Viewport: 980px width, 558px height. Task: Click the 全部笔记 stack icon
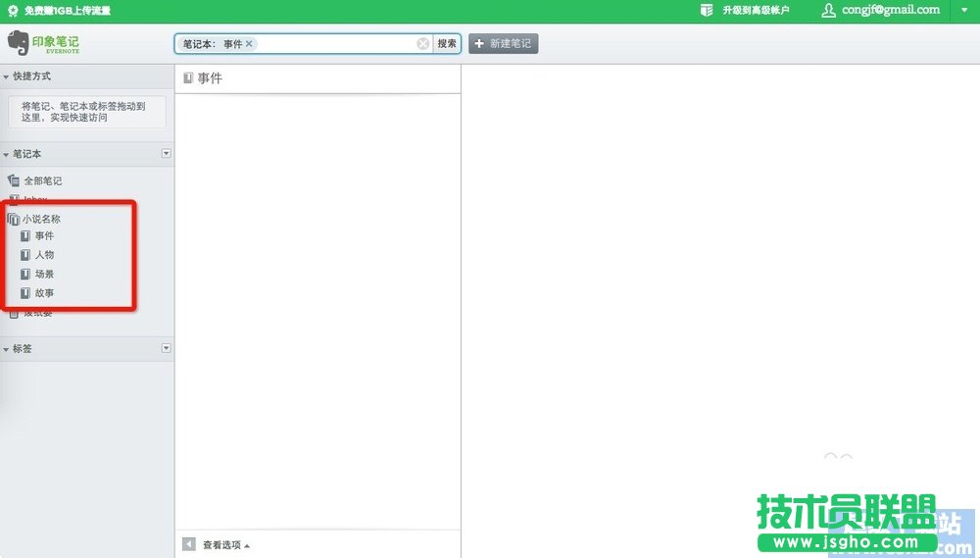(x=13, y=180)
